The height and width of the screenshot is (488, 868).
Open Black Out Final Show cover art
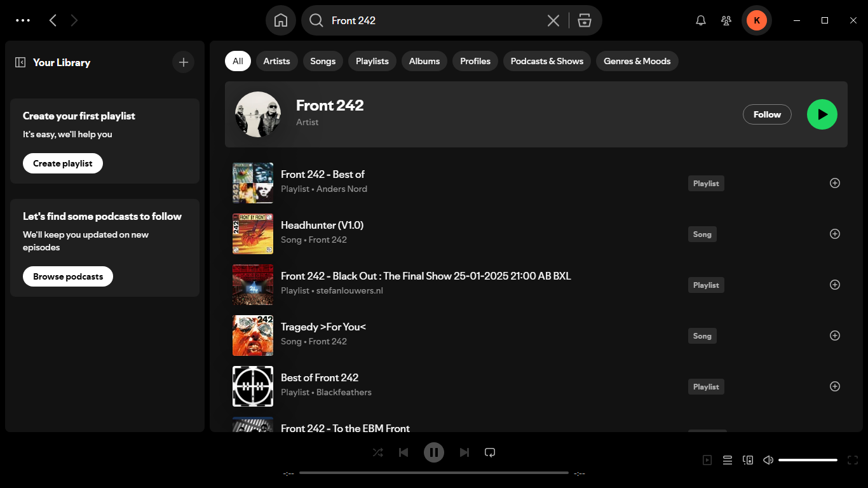[253, 285]
